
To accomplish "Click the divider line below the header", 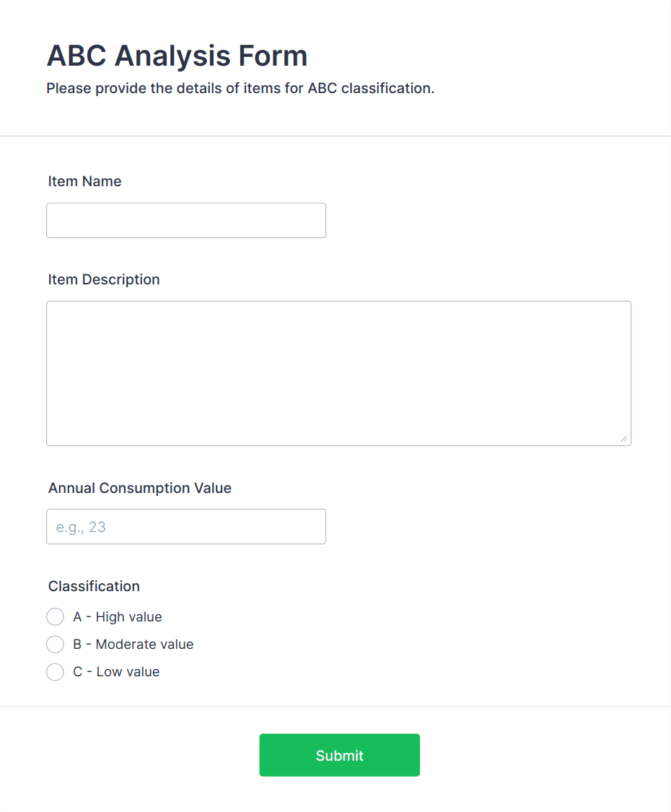I will click(x=335, y=136).
